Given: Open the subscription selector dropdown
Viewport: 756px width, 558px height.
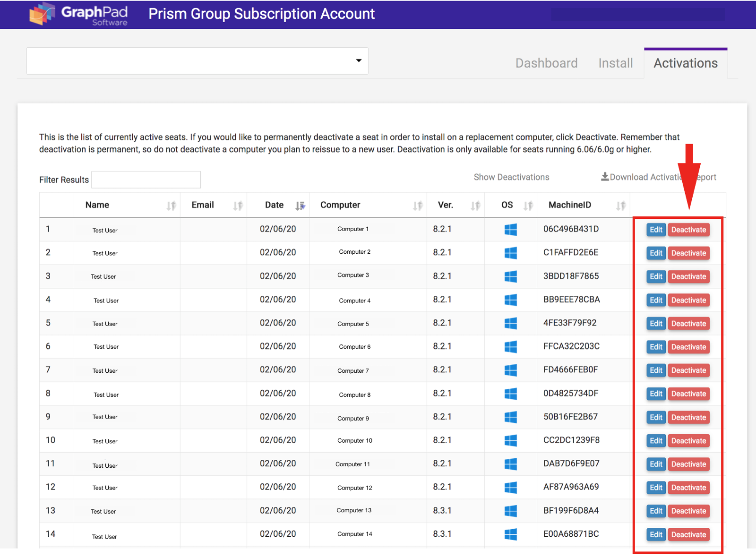Looking at the screenshot, I should point(197,61).
